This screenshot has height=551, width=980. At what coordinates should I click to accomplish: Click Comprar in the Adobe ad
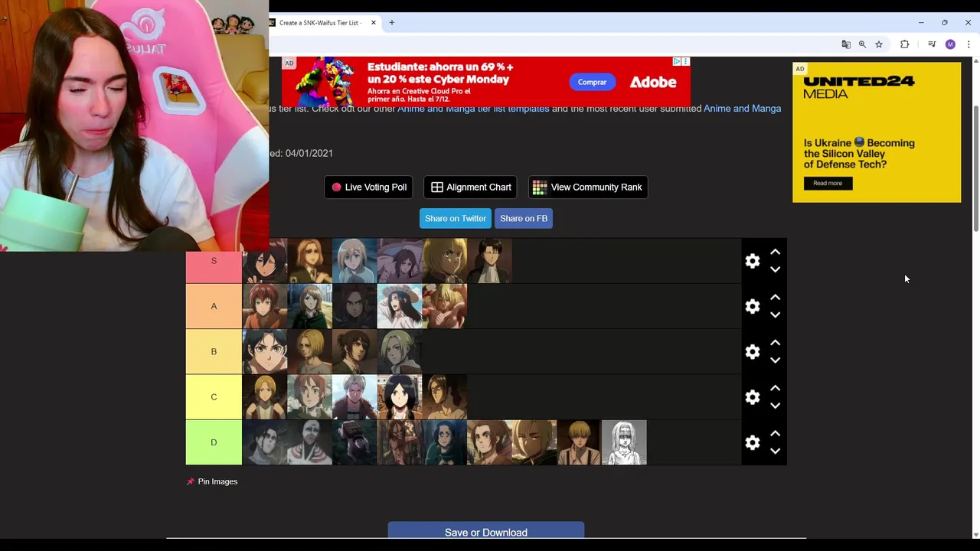point(592,82)
